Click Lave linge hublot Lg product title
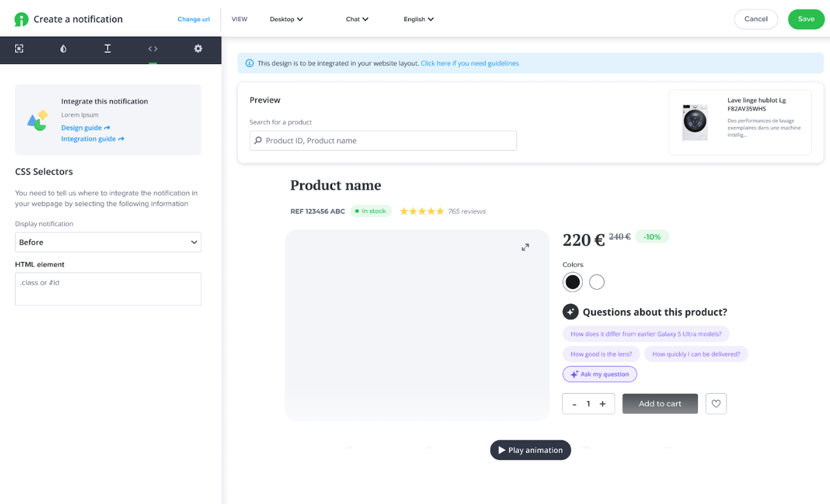This screenshot has width=830, height=504. 756,105
